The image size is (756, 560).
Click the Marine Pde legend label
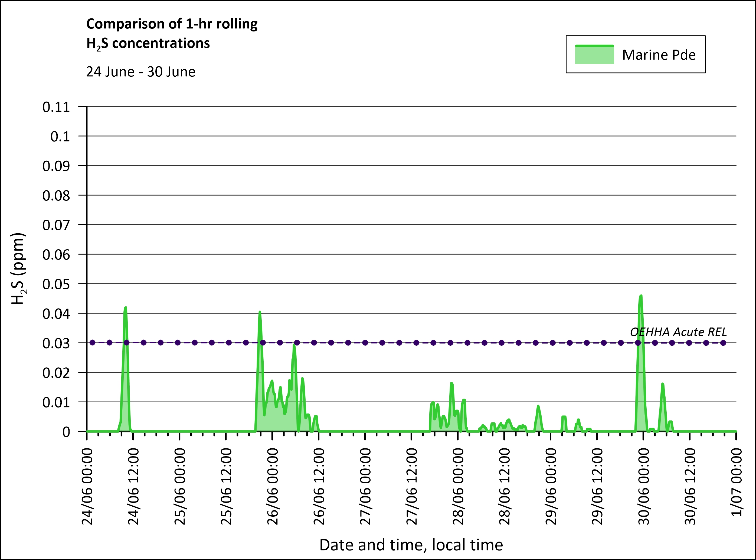point(659,55)
